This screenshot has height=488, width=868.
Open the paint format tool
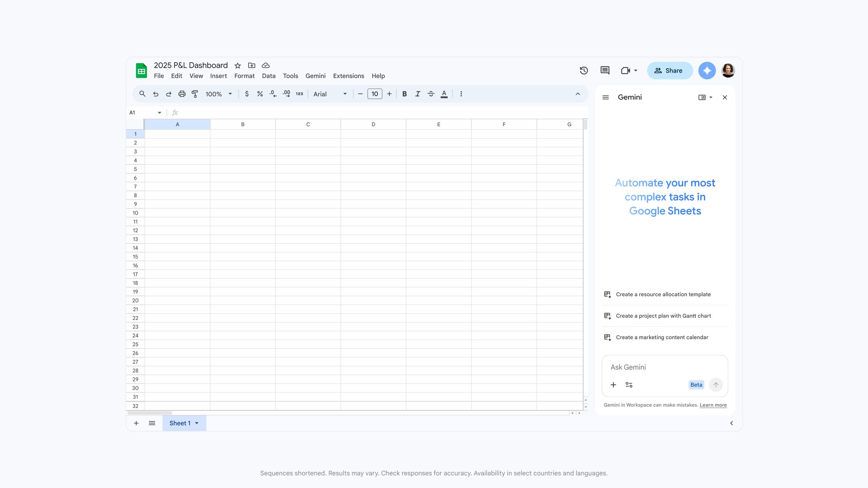[195, 94]
